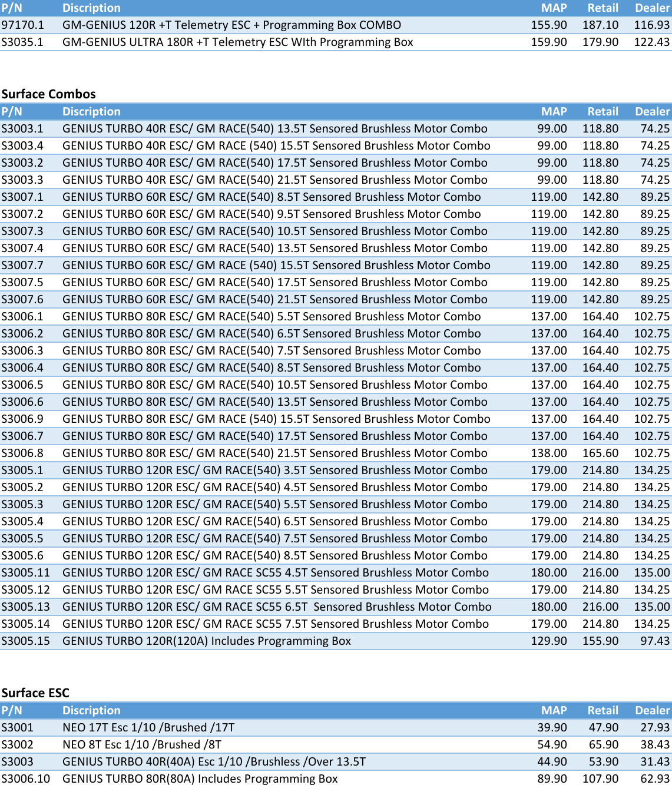Click the Discription column header
Image resolution: width=672 pixels, height=785 pixels.
91,8
